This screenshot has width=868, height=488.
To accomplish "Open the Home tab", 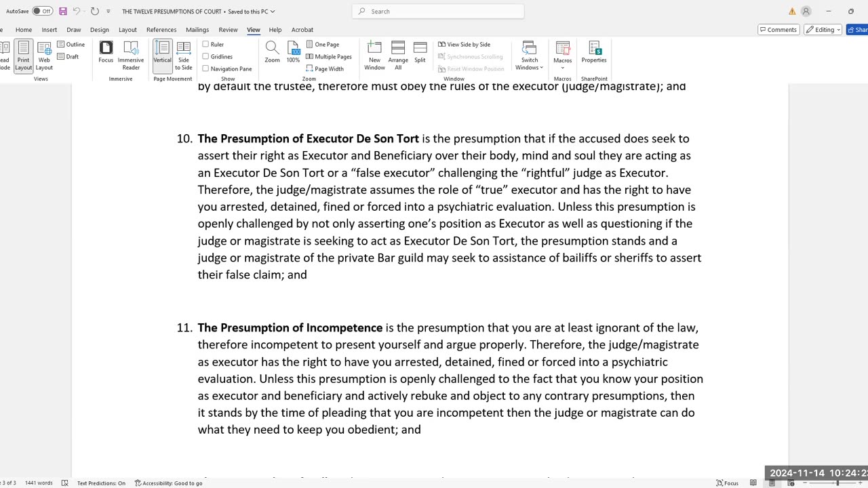I will click(x=24, y=30).
